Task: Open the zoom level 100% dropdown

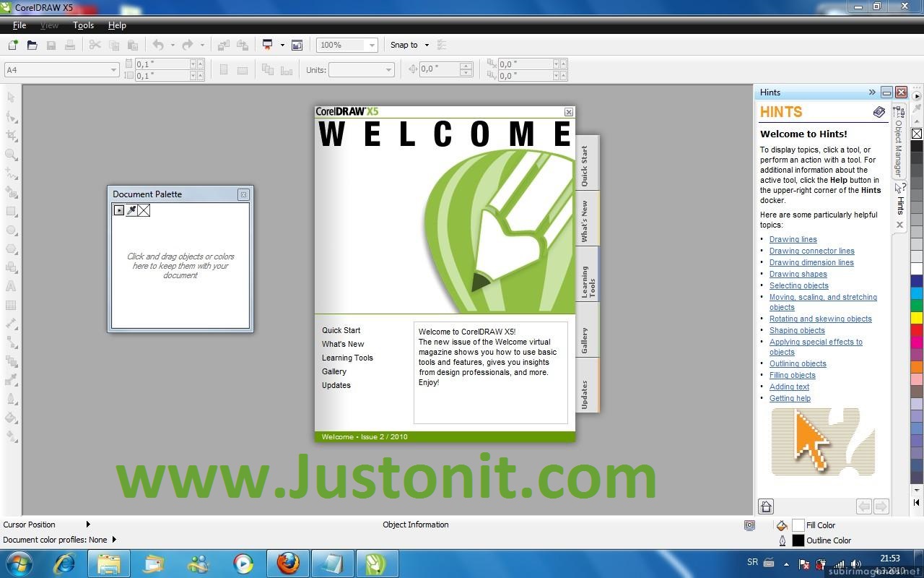Action: click(372, 45)
